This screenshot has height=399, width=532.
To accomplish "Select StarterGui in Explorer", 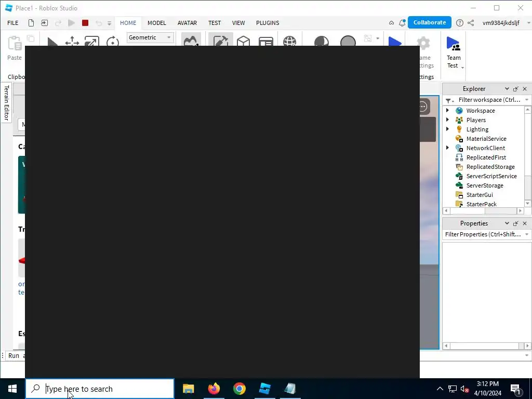I will click(x=480, y=195).
